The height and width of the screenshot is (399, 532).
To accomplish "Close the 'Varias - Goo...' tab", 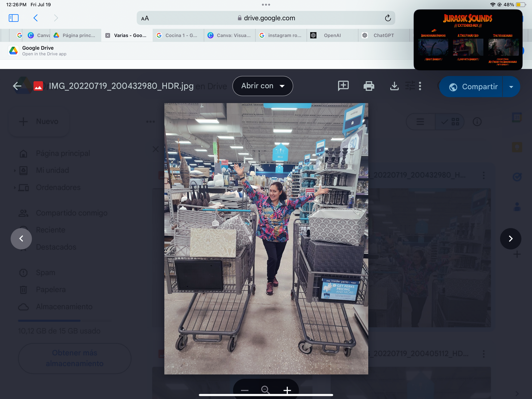I will [x=108, y=35].
